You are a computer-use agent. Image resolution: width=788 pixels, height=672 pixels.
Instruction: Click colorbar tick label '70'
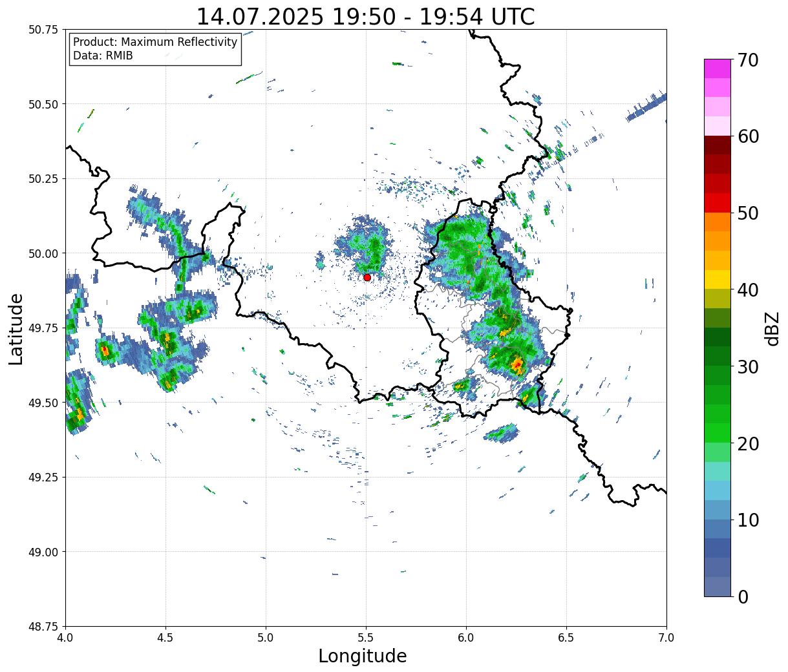pyautogui.click(x=748, y=60)
